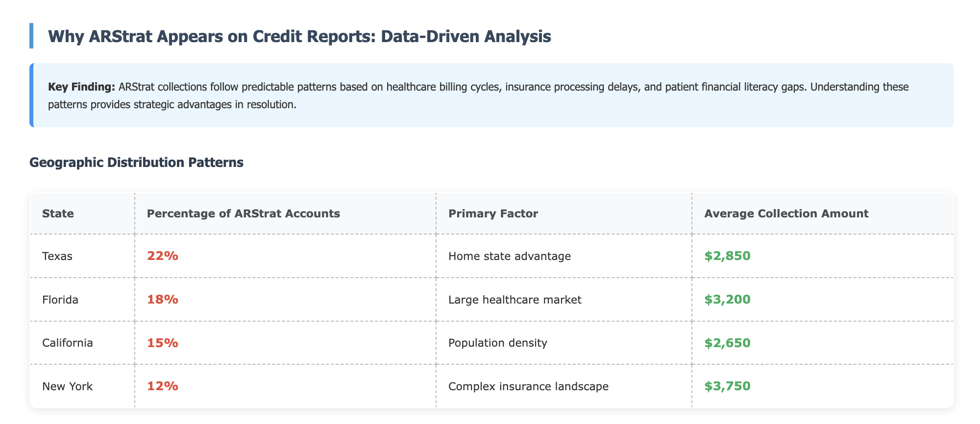Click the 18% percentage value

click(x=163, y=299)
